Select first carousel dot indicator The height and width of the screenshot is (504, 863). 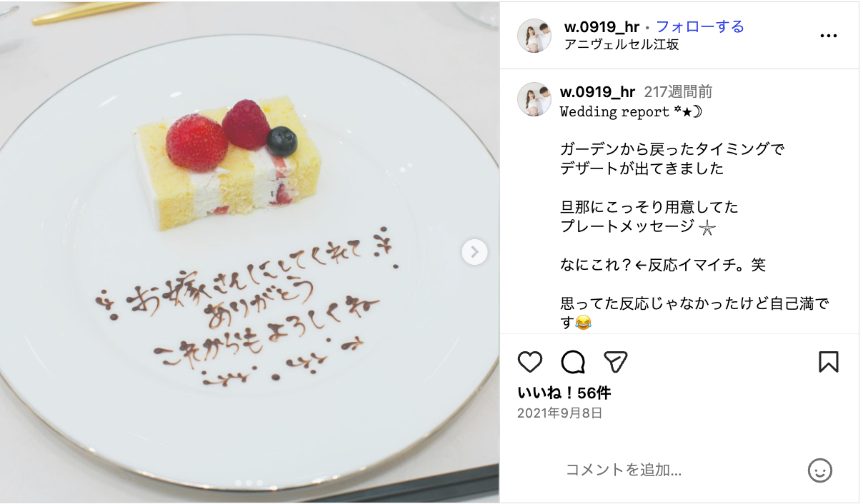point(239,483)
